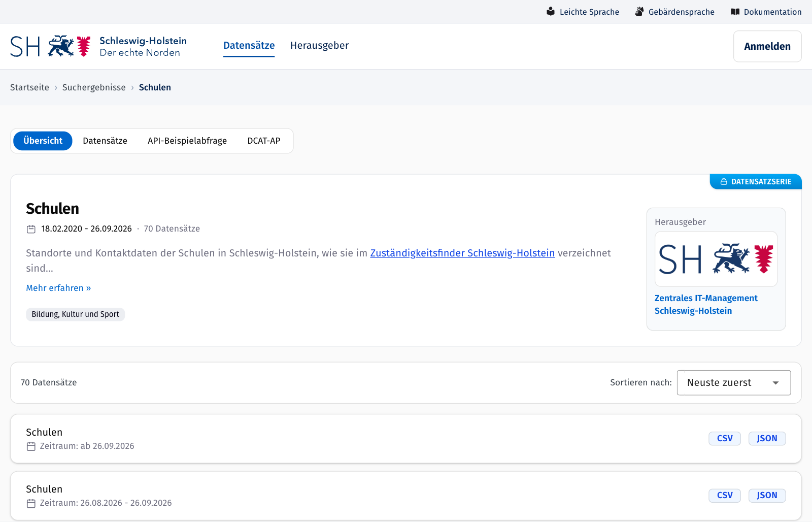
Task: Open the Herausgeber navigation item
Action: (x=319, y=46)
